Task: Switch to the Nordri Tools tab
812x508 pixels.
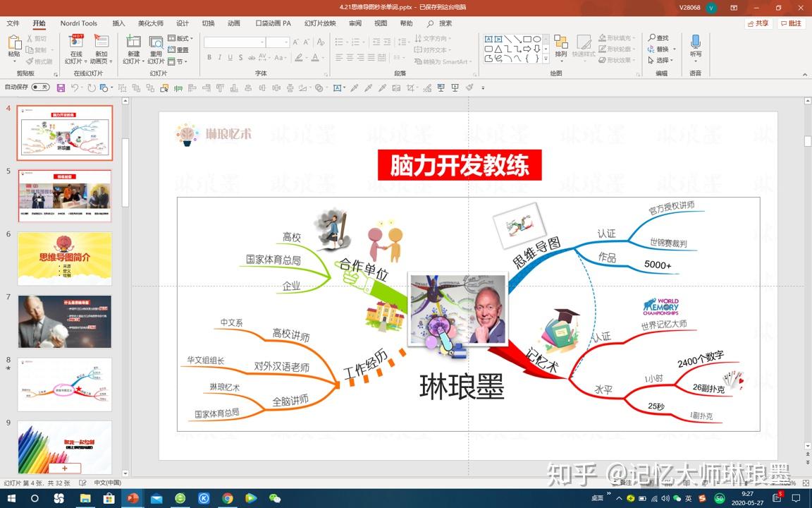Action: point(79,23)
